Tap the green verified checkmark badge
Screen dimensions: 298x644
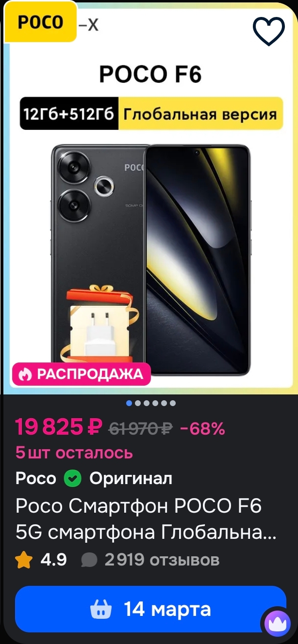click(x=73, y=479)
